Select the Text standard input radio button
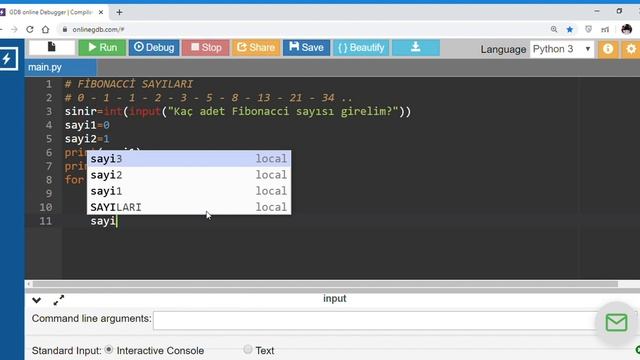The width and height of the screenshot is (640, 360). 248,349
